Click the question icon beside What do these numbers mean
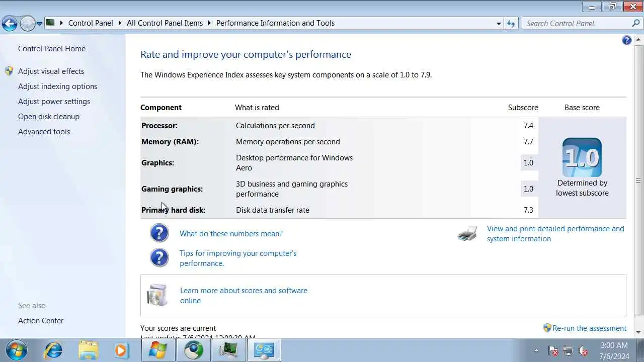 [x=159, y=233]
